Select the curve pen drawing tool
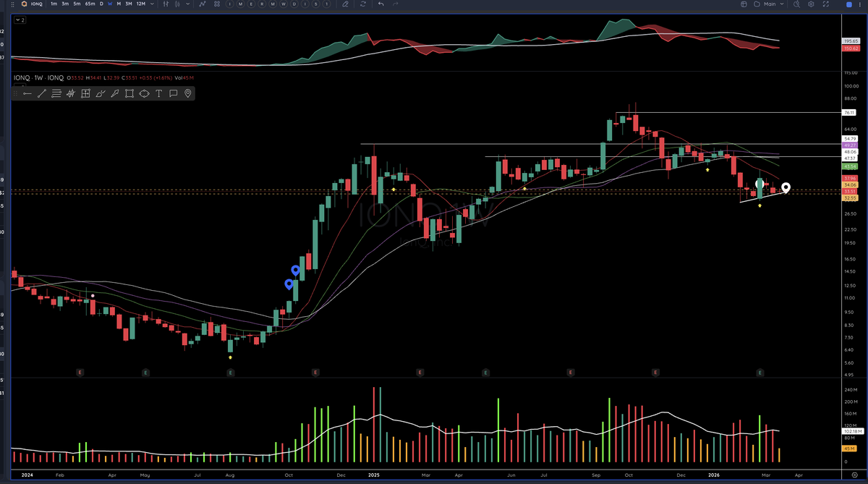This screenshot has width=868, height=484. point(100,93)
